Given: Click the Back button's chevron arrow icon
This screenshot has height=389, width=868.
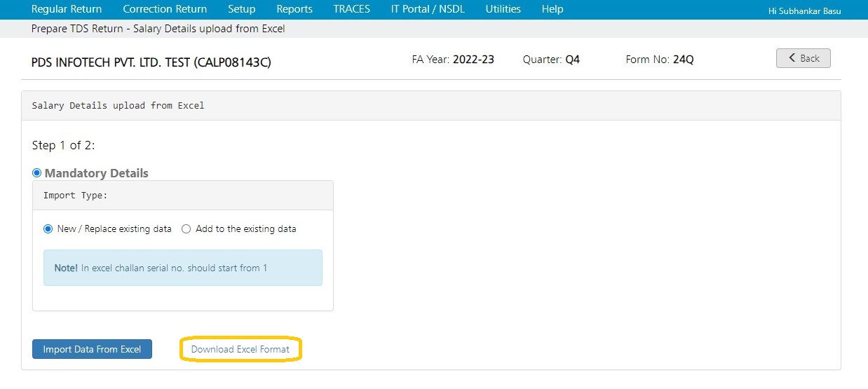Looking at the screenshot, I should point(792,58).
